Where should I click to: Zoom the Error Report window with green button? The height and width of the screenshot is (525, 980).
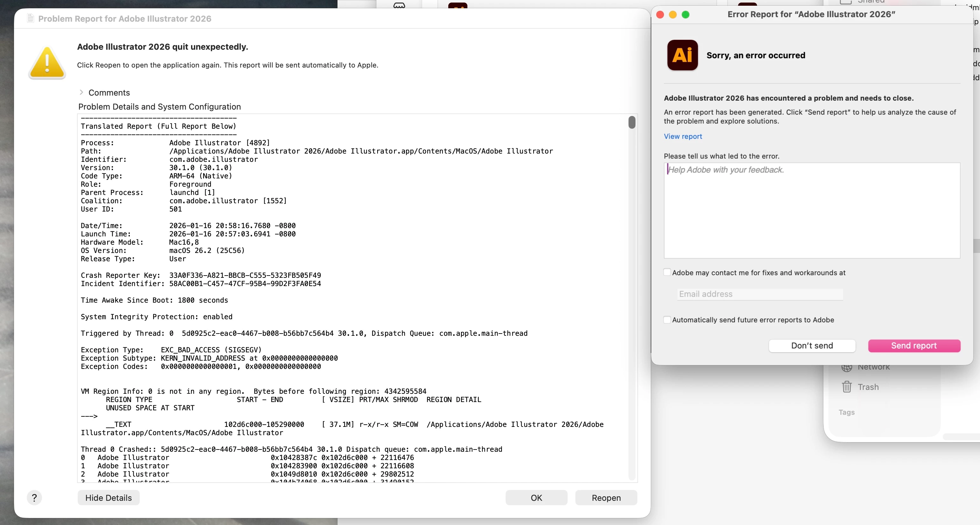click(685, 14)
